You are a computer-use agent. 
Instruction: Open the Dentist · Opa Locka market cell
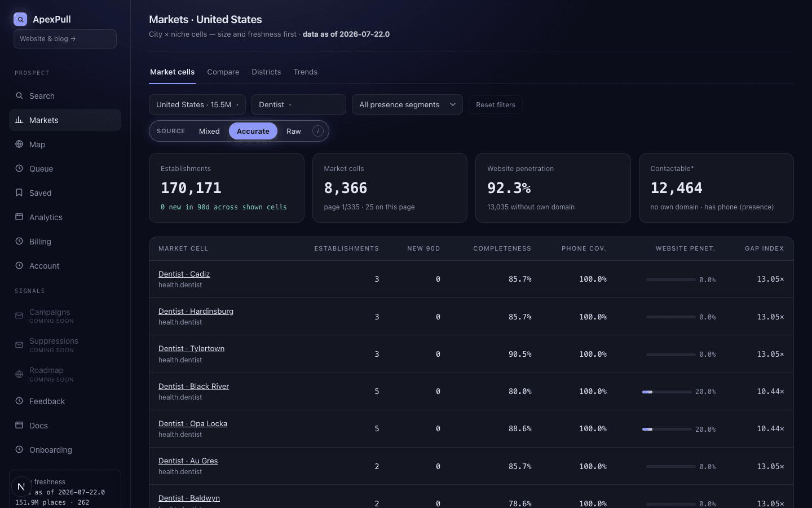pos(193,424)
